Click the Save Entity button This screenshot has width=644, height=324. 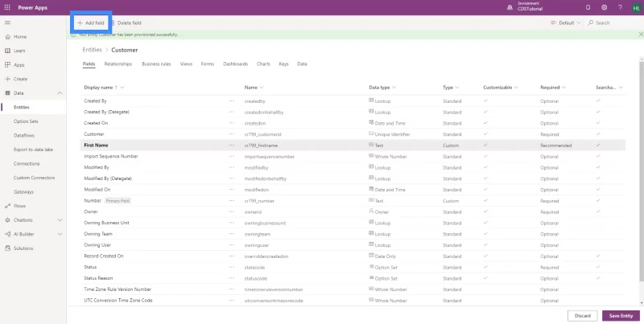[621, 316]
